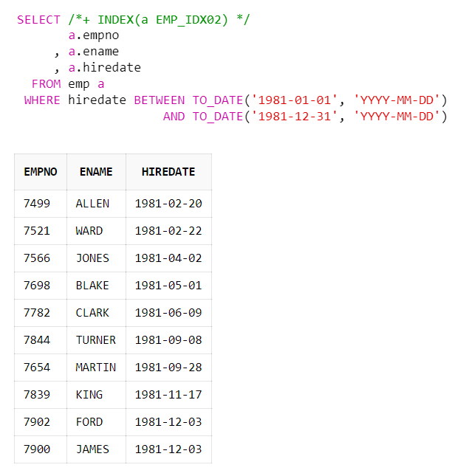
Task: Click the ENAME column header
Action: 96,172
